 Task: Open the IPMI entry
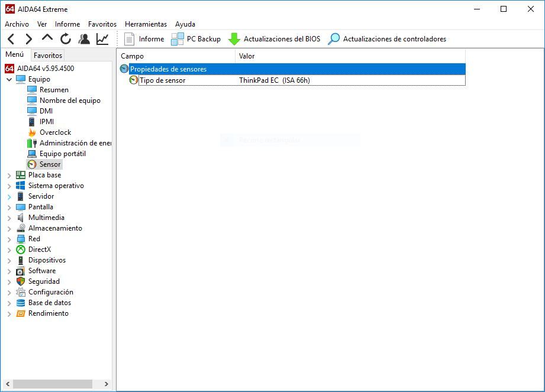click(47, 122)
